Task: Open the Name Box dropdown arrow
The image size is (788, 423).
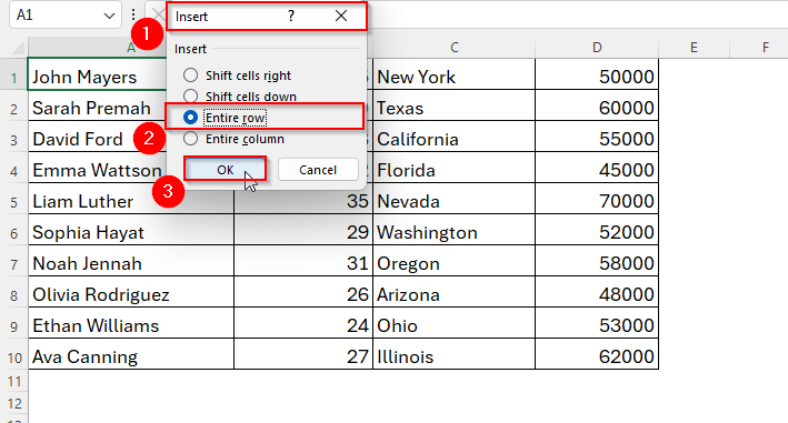Action: click(x=109, y=16)
